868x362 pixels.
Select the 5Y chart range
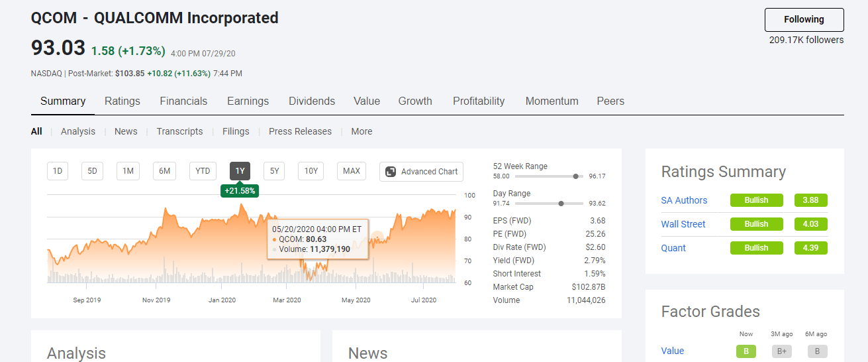click(274, 171)
